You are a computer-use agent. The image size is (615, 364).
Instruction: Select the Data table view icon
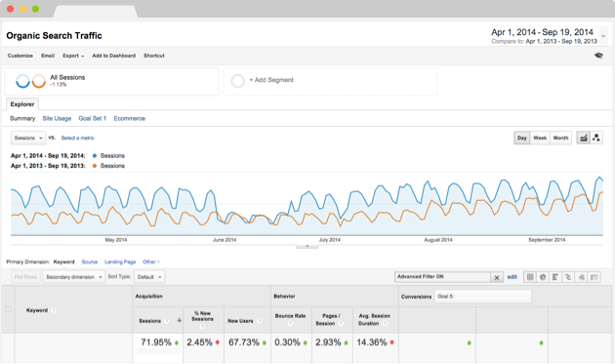530,277
